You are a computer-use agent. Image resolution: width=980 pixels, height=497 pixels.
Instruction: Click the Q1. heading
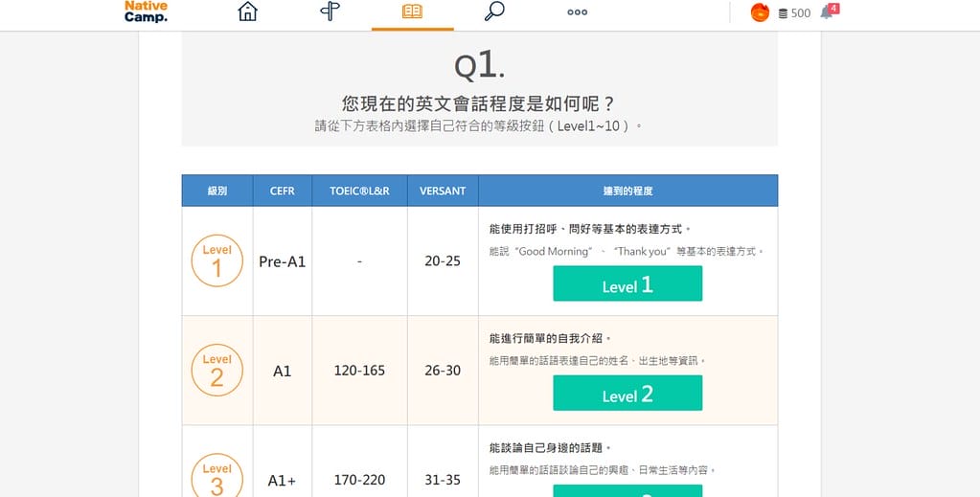479,65
